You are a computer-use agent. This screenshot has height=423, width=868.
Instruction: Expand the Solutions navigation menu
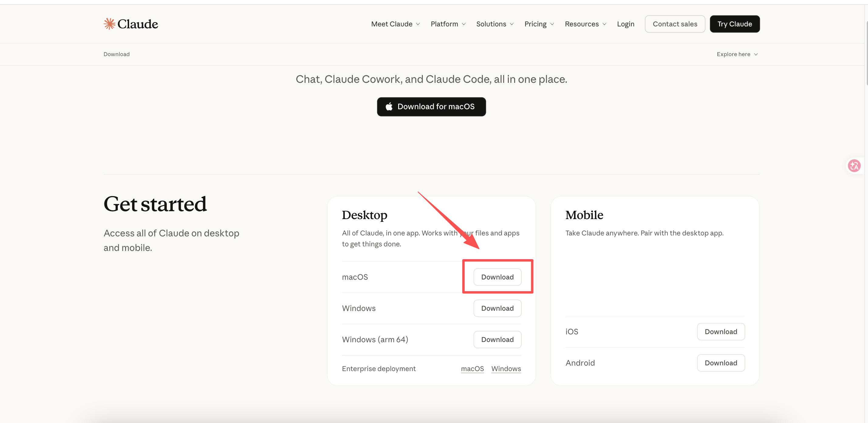(x=495, y=24)
